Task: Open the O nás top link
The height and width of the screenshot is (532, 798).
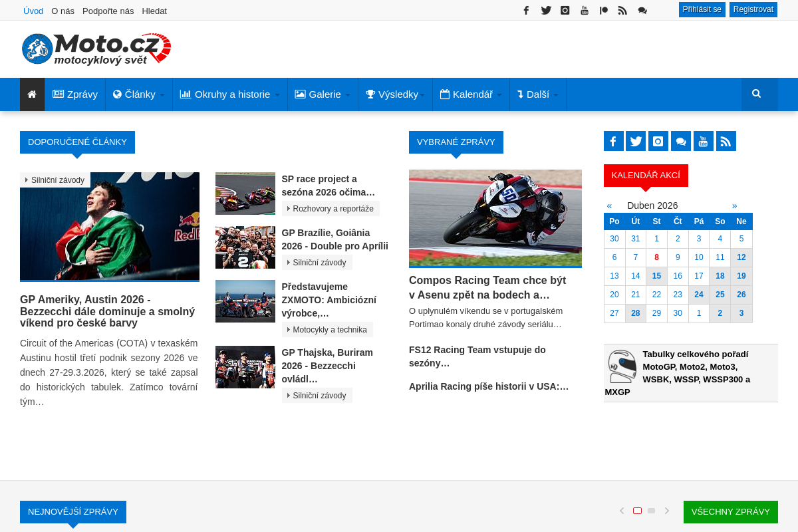Action: click(x=63, y=11)
